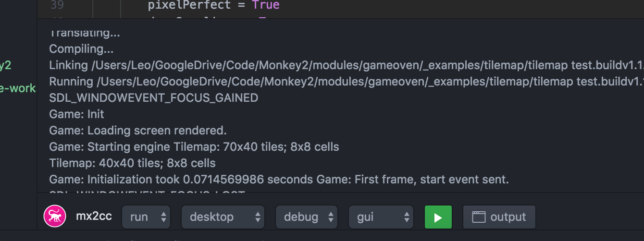Select the green "e-work" sidebar item
The width and height of the screenshot is (644, 241).
click(x=18, y=89)
